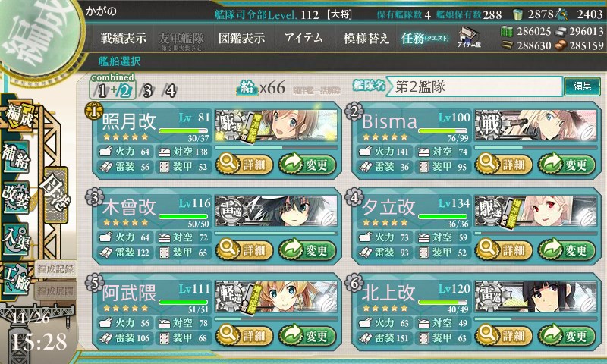This screenshot has width=607, height=364.
Task: Open the 改装 refit sidebar icon
Action: pyautogui.click(x=16, y=196)
